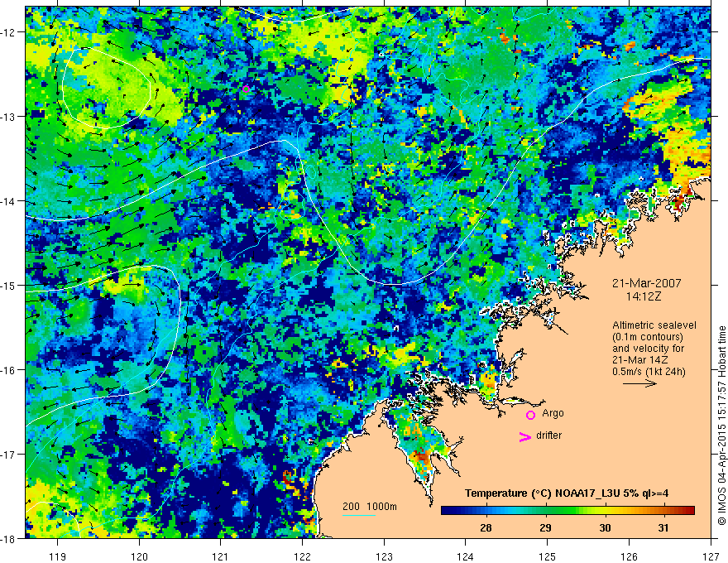The width and height of the screenshot is (728, 563).
Task: Click the latitude label '-15'
Action: [x=9, y=285]
